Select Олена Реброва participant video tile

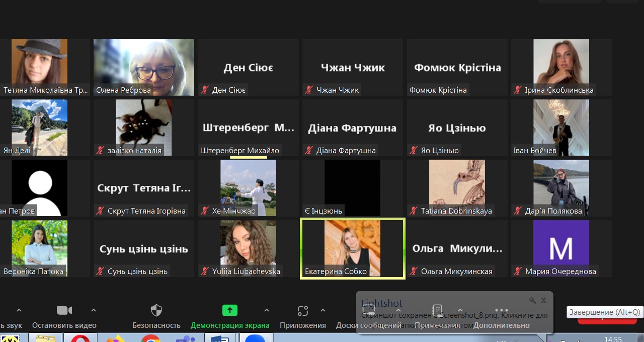tap(144, 67)
